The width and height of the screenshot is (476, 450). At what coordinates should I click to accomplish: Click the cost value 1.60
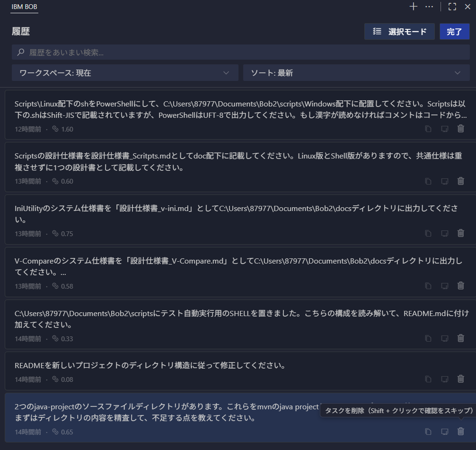[67, 129]
